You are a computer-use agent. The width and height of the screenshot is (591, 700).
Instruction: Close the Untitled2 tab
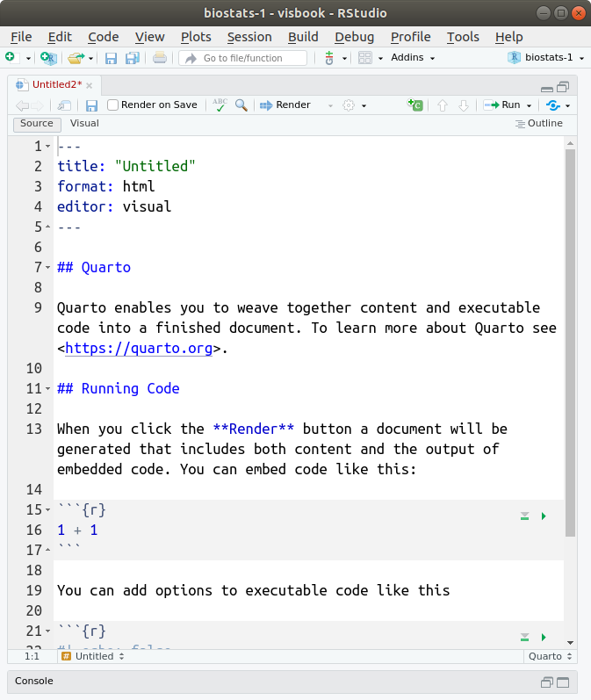(90, 85)
